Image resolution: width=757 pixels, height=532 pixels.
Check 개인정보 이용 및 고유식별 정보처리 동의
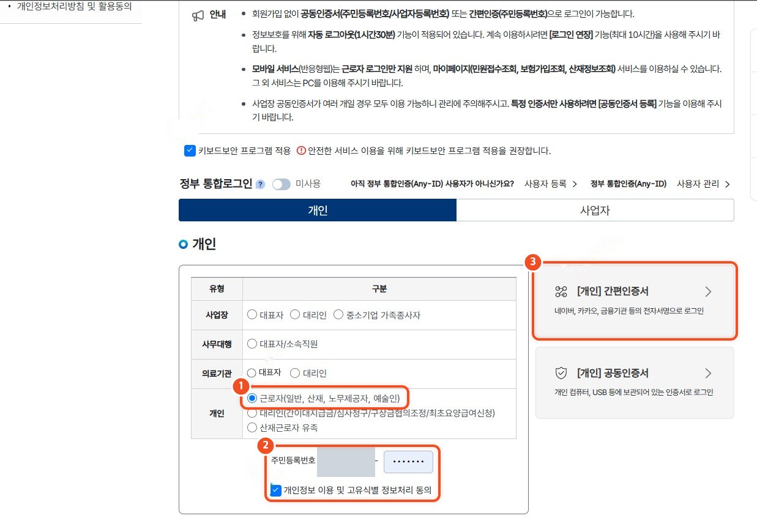click(x=276, y=490)
